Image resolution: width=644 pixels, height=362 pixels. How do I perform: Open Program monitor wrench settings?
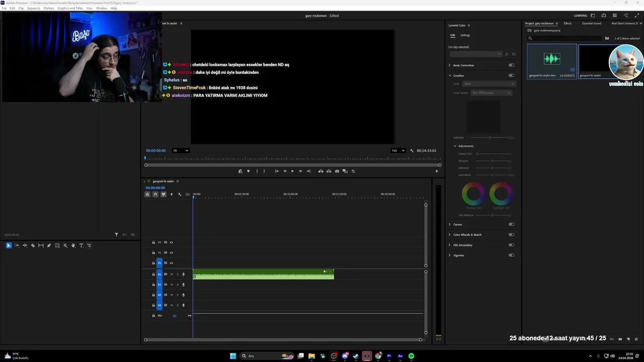412,150
